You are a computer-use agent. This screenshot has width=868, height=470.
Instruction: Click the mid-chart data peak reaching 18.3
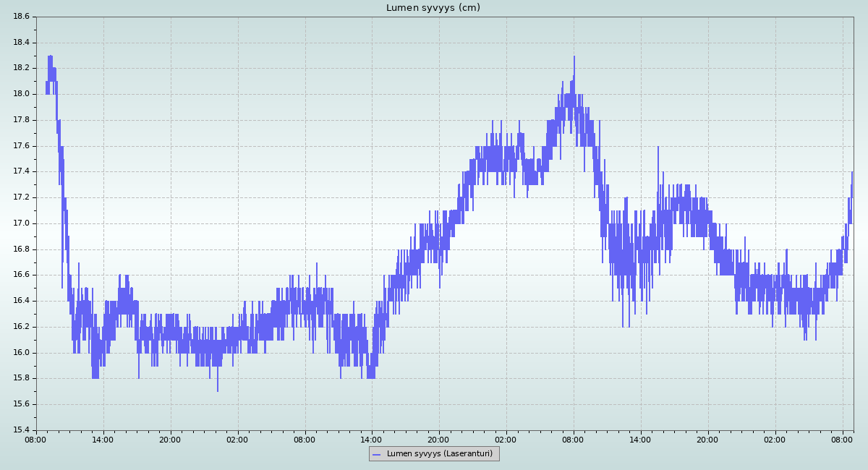tap(574, 58)
